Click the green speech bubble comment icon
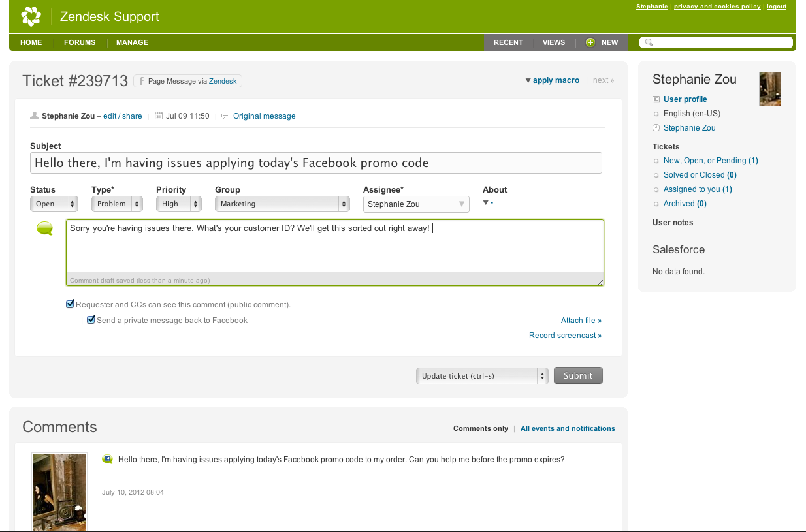The width and height of the screenshot is (806, 532). coord(44,228)
